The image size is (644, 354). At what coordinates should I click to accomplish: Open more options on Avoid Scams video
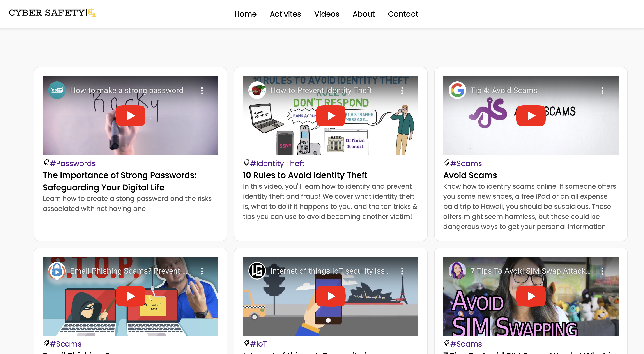(x=602, y=90)
